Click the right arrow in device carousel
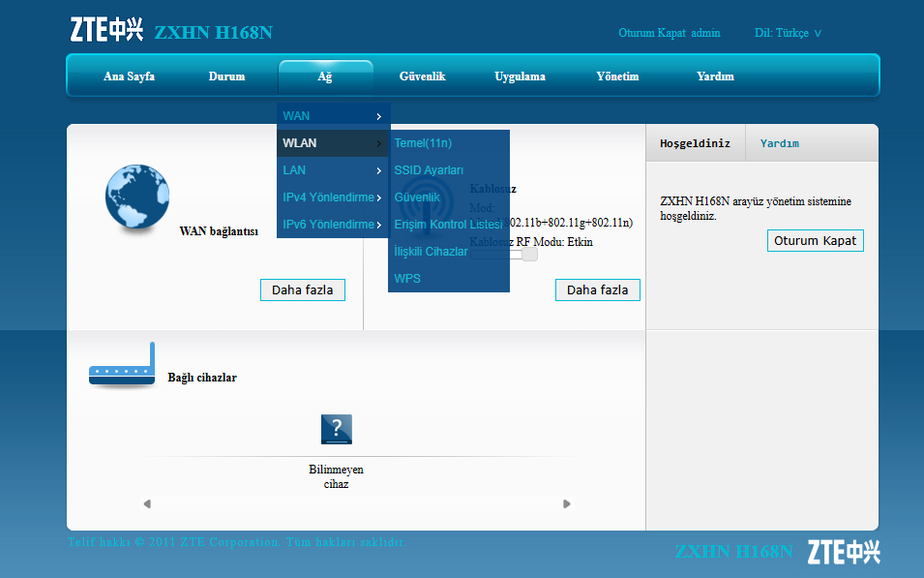The height and width of the screenshot is (578, 924). point(566,503)
